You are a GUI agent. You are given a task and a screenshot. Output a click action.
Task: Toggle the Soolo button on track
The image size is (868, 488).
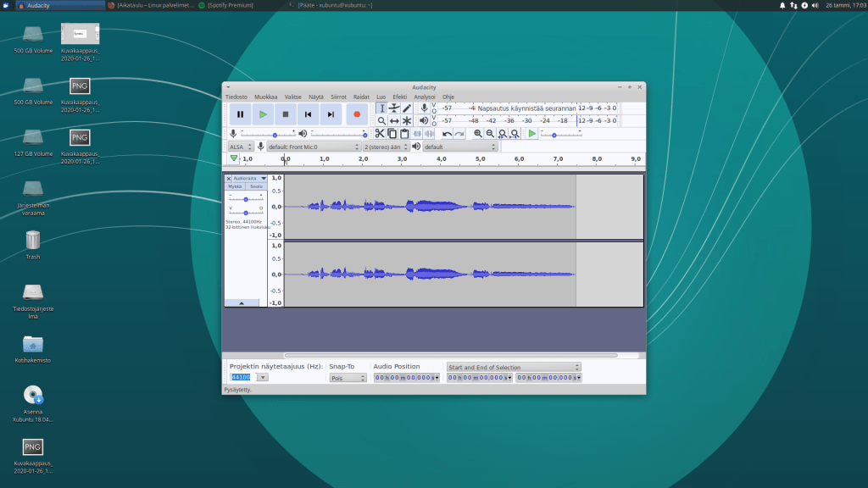(256, 186)
